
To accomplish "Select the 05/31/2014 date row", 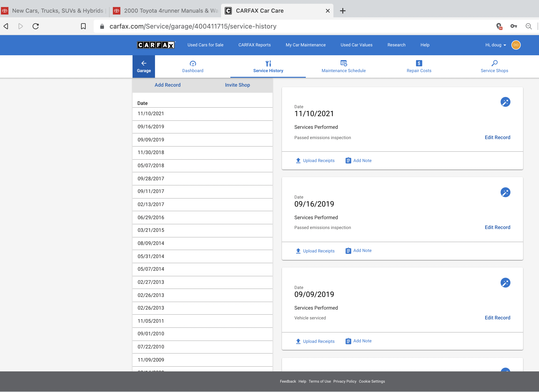I will coord(203,256).
